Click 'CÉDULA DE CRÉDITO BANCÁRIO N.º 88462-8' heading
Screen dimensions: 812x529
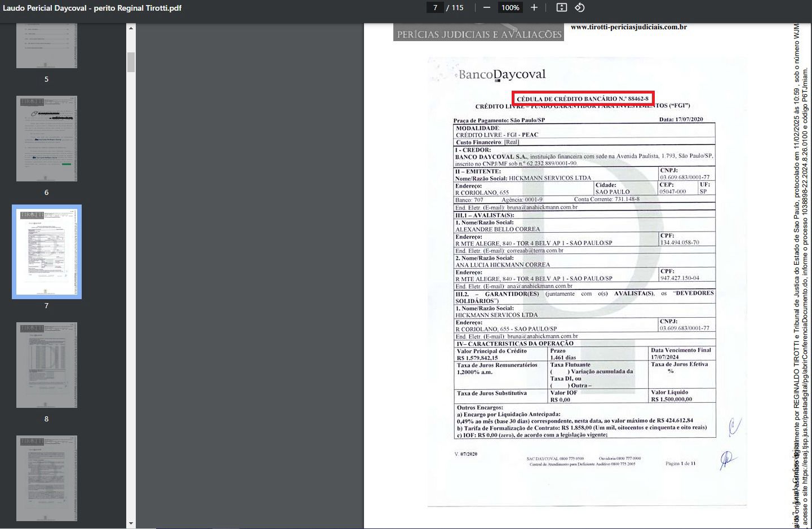pyautogui.click(x=583, y=99)
